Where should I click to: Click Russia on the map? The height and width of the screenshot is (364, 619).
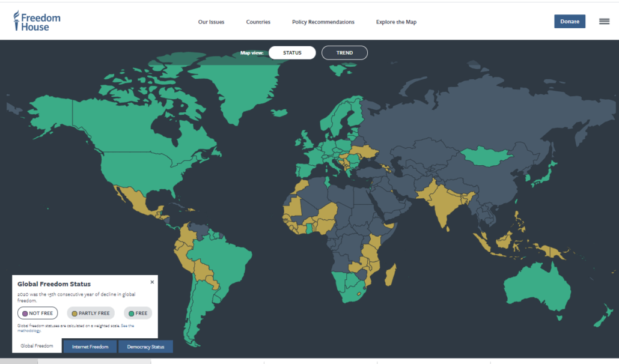coord(474,114)
